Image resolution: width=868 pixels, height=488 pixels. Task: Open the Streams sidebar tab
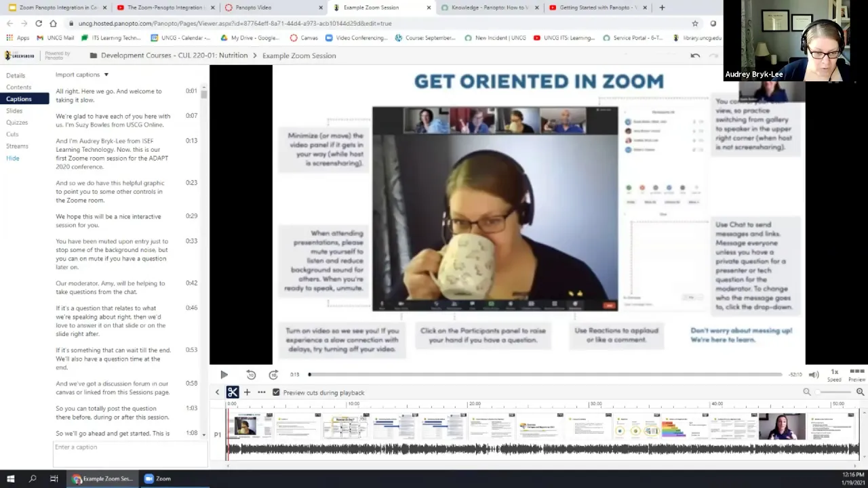click(17, 146)
